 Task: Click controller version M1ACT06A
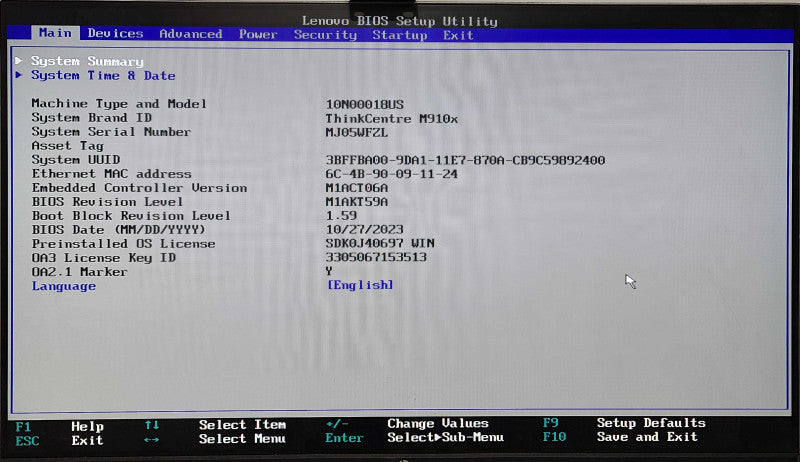tap(357, 188)
